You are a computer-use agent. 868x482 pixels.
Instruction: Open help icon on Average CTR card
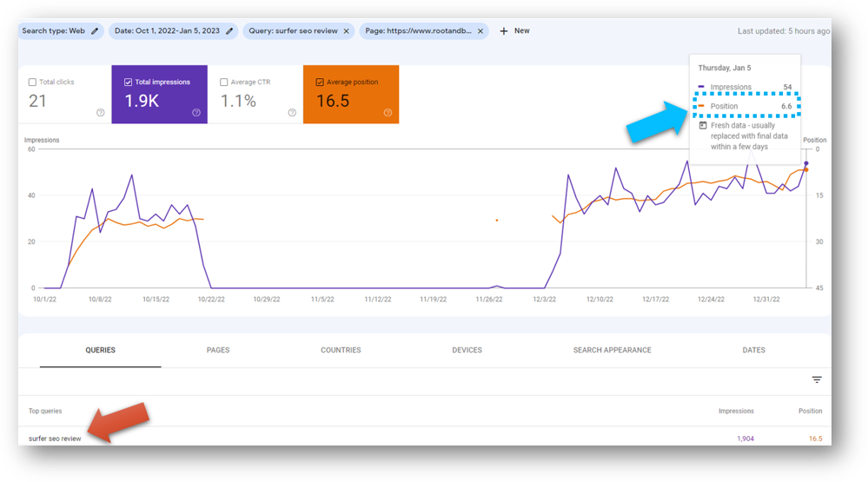click(292, 112)
